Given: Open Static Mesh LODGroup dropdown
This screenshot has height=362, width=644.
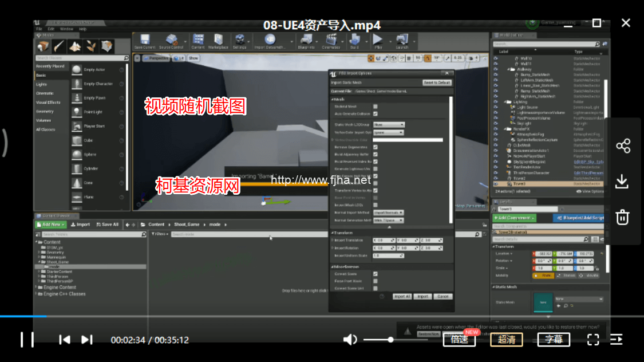Looking at the screenshot, I should click(389, 124).
